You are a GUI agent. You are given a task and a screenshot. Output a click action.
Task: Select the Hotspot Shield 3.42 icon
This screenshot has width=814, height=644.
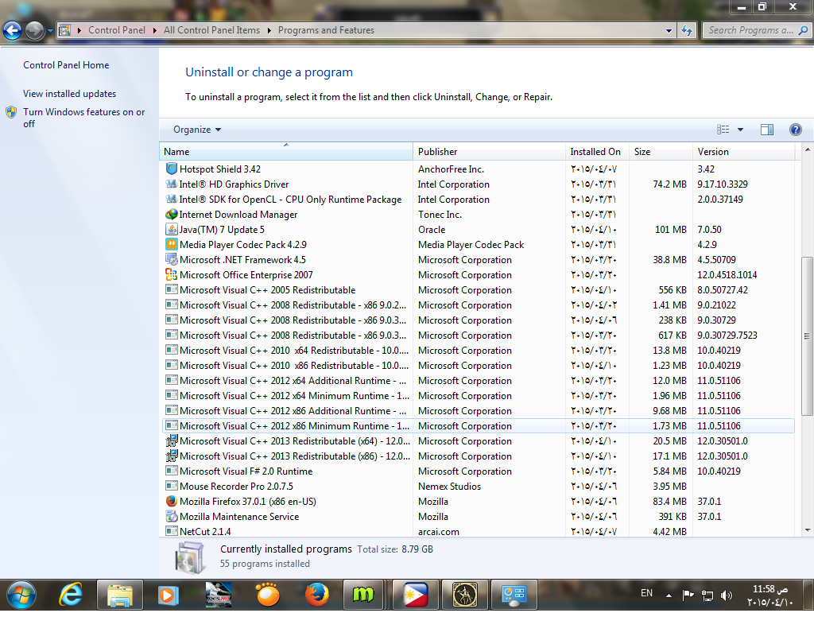pyautogui.click(x=172, y=169)
